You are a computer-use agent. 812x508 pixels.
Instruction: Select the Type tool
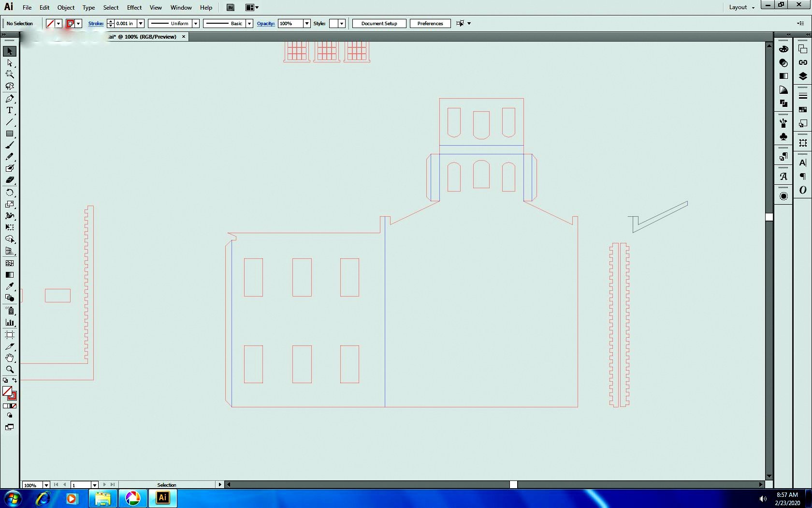[x=10, y=110]
